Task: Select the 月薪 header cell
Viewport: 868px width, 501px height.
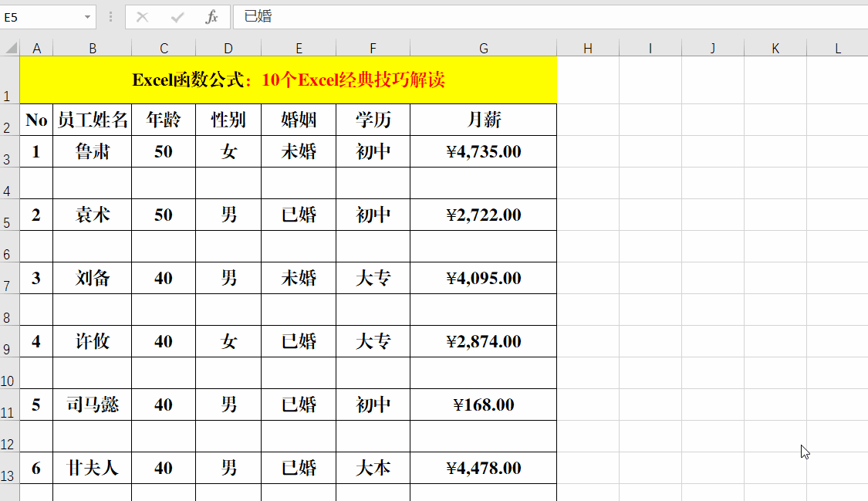Action: (484, 120)
